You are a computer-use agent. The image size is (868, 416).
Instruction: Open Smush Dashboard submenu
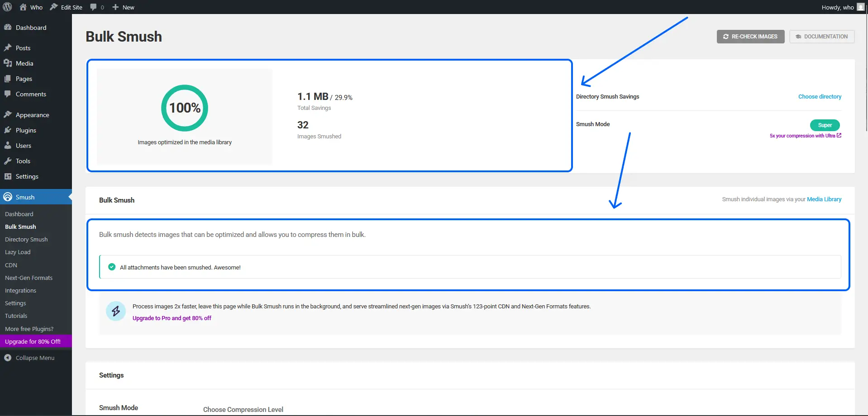pyautogui.click(x=19, y=214)
